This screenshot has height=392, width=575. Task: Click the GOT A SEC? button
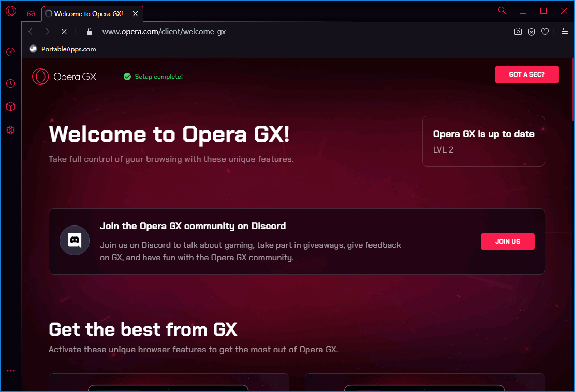point(526,74)
